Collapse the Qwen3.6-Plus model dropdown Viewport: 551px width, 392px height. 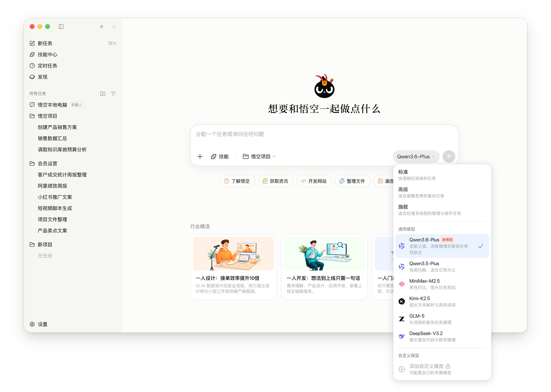[416, 156]
